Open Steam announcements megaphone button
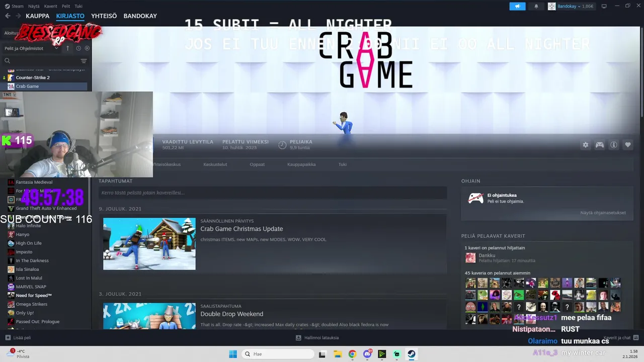This screenshot has width=644, height=362. tap(517, 6)
